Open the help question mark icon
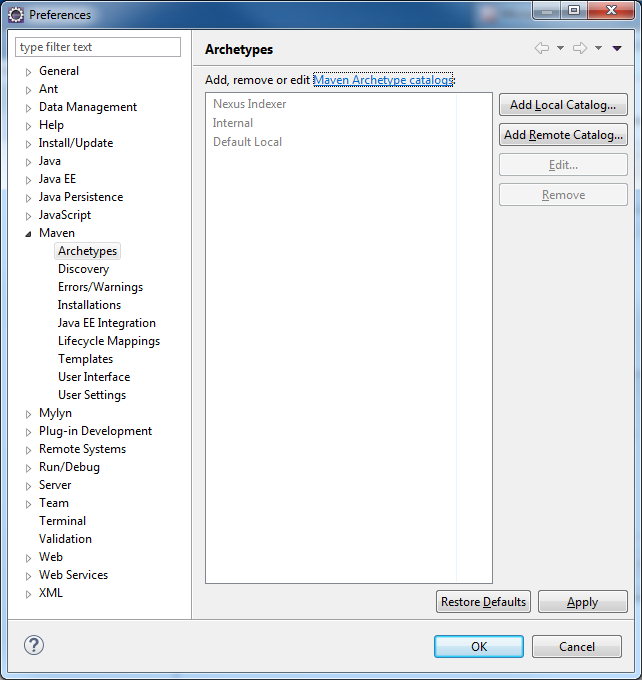 pyautogui.click(x=34, y=645)
